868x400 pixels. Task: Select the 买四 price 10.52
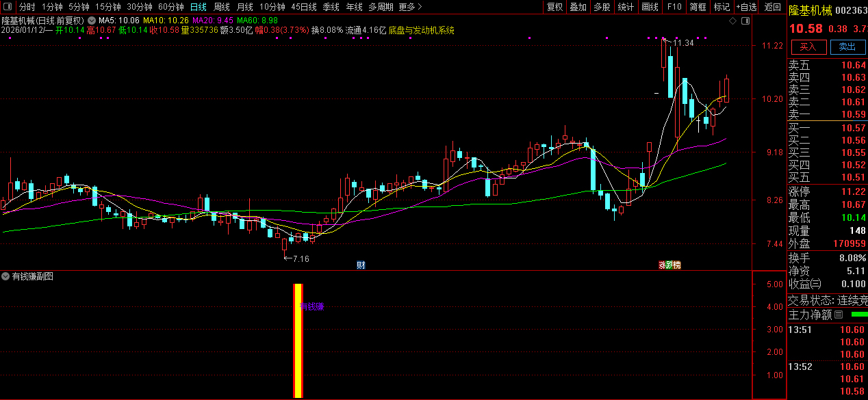pyautogui.click(x=854, y=165)
